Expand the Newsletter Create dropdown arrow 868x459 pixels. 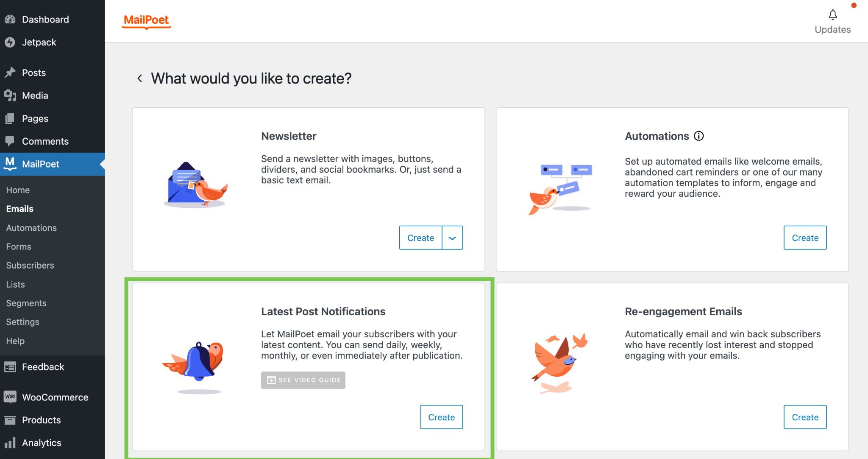(452, 238)
